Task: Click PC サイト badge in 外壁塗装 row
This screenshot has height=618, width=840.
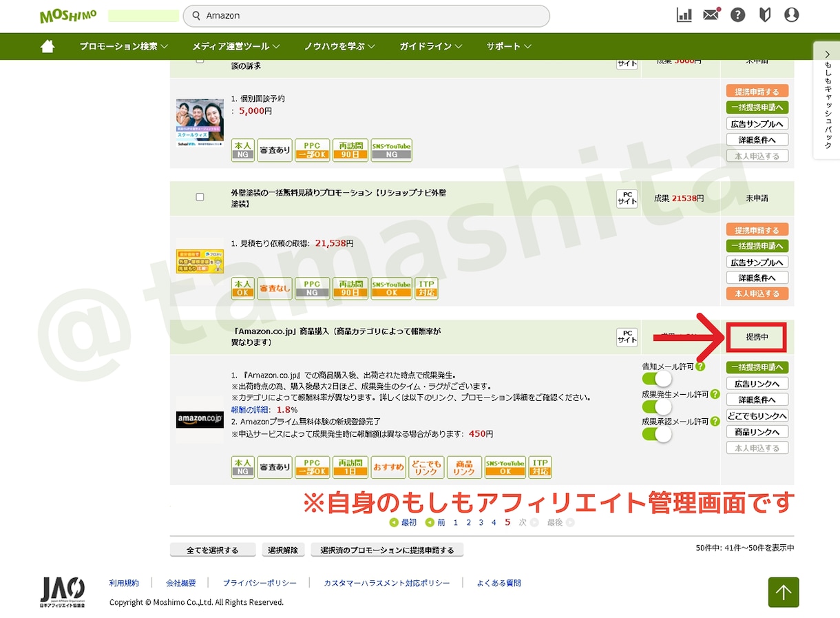Action: coord(627,198)
